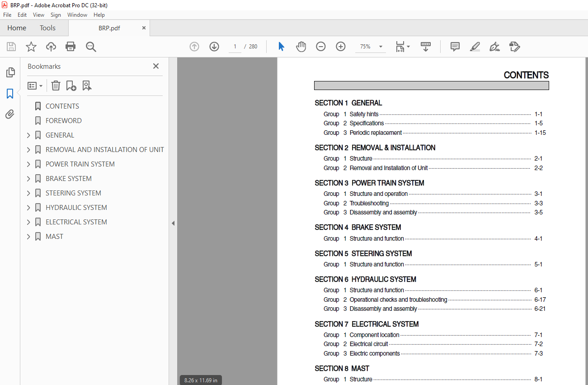
Task: Click 'Component location' contents entry
Action: (374, 335)
